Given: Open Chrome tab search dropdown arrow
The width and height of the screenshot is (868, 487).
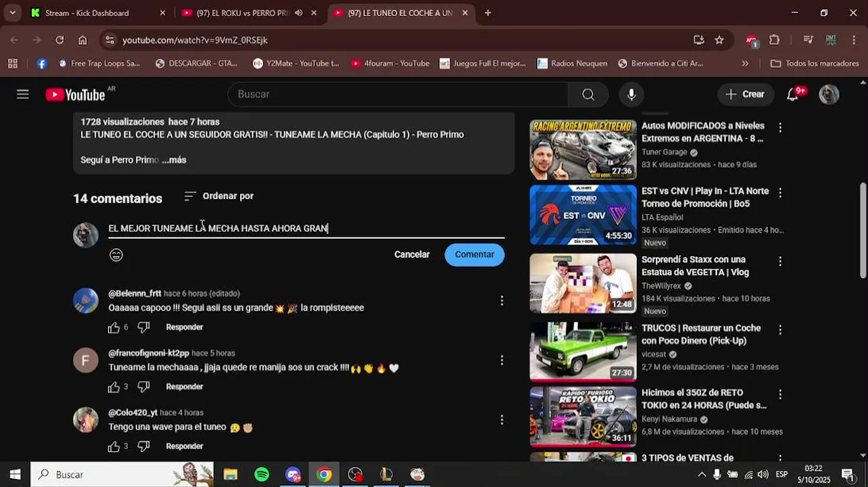Looking at the screenshot, I should pos(12,13).
